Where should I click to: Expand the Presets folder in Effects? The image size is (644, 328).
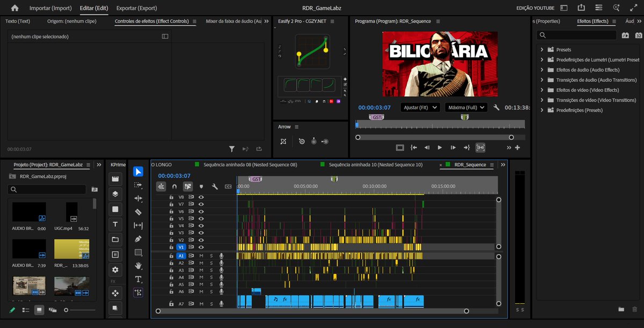coord(542,49)
